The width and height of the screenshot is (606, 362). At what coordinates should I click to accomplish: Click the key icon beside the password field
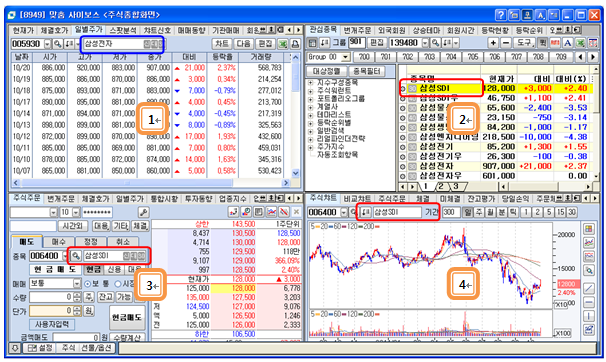tap(143, 212)
